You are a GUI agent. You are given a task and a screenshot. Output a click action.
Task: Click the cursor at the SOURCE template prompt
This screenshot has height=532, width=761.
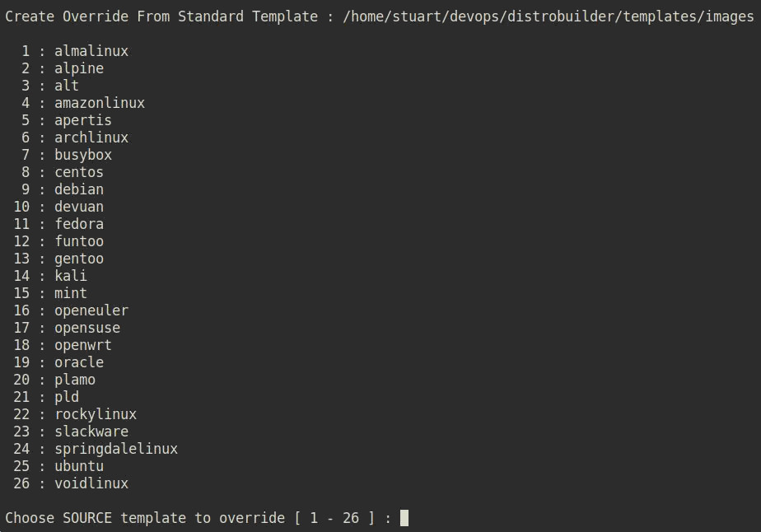404,518
